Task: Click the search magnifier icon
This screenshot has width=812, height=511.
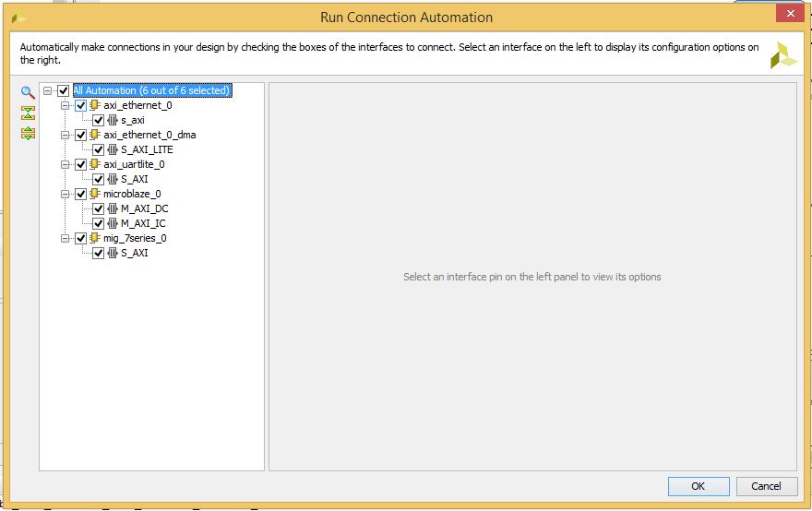Action: coord(28,92)
